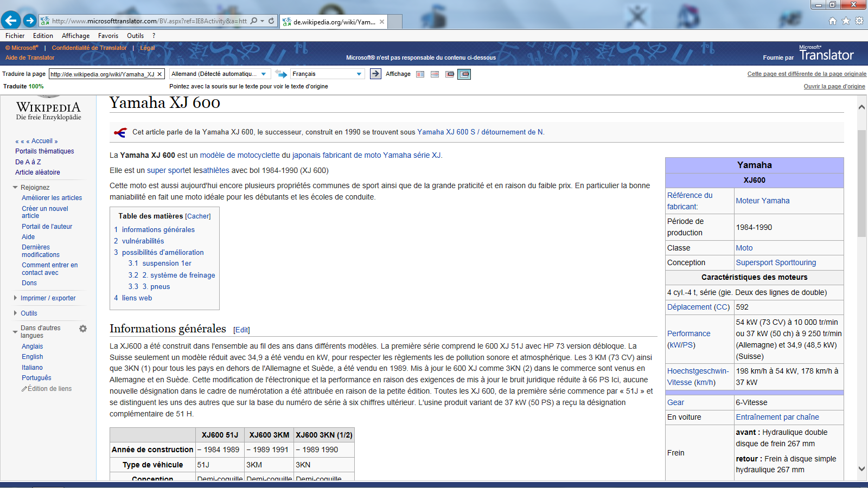Click the vertical scrollbar thumb
The height and width of the screenshot is (488, 868).
(861, 183)
